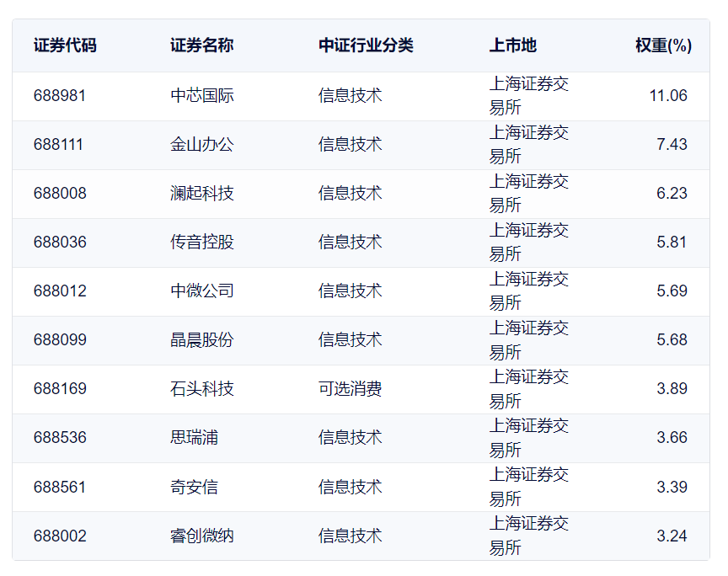
Task: Click the stock name 金山办公
Action: click(202, 144)
